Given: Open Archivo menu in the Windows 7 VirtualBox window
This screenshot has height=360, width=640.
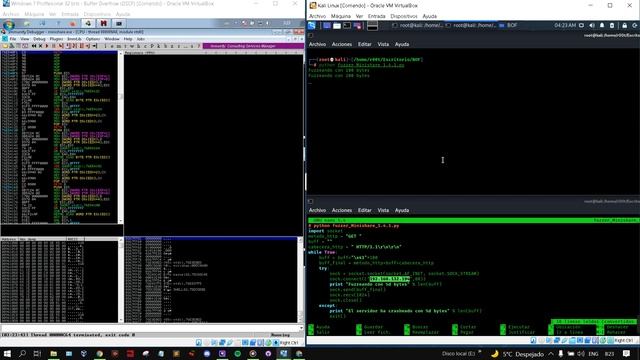Looking at the screenshot, I should coord(11,14).
